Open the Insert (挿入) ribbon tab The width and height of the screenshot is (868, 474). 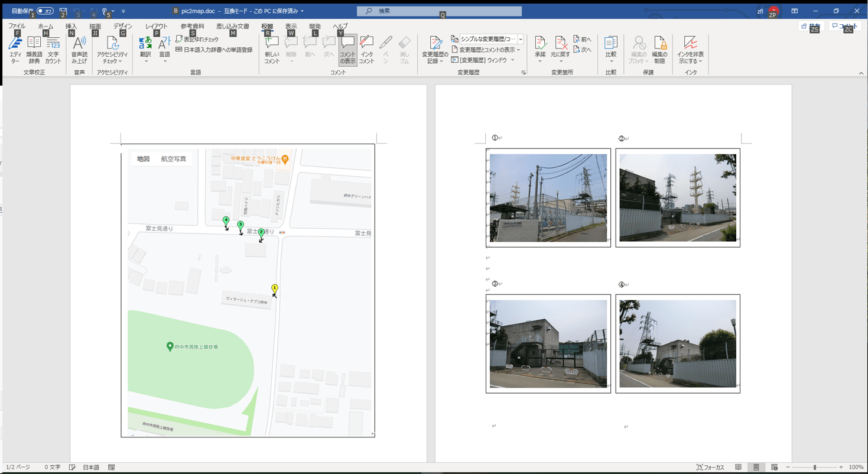(71, 27)
